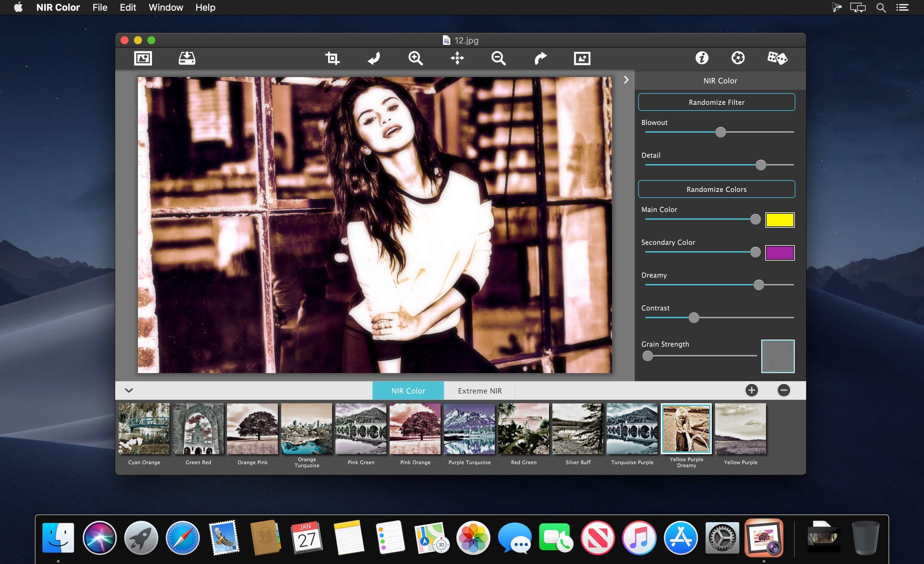
Task: Add a preset with the plus button
Action: pyautogui.click(x=751, y=390)
